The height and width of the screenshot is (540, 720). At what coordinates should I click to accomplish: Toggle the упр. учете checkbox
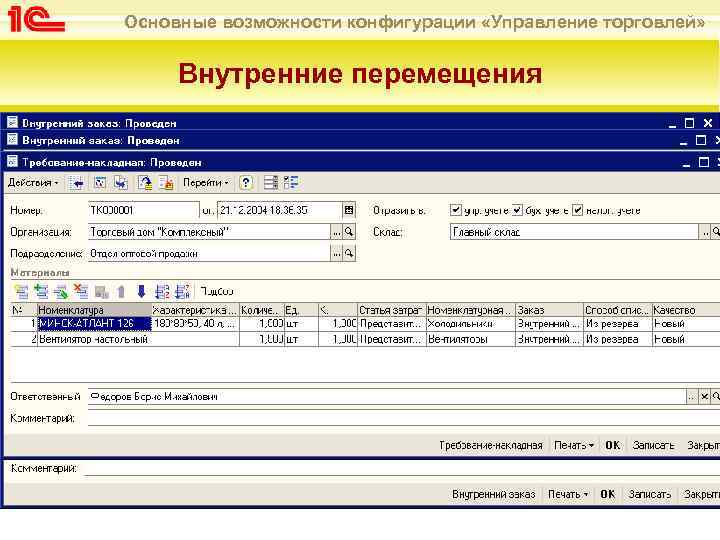pyautogui.click(x=456, y=210)
